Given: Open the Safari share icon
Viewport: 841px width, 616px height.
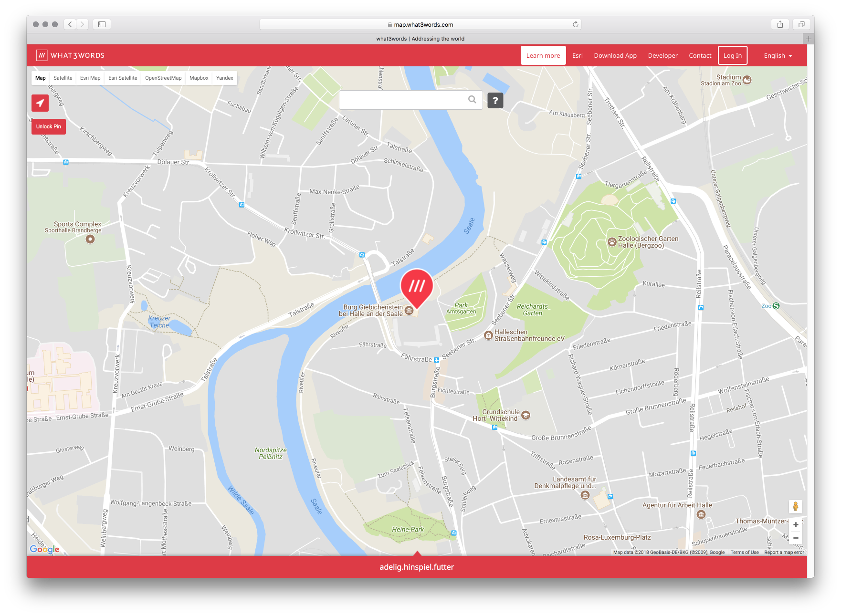Looking at the screenshot, I should [780, 24].
